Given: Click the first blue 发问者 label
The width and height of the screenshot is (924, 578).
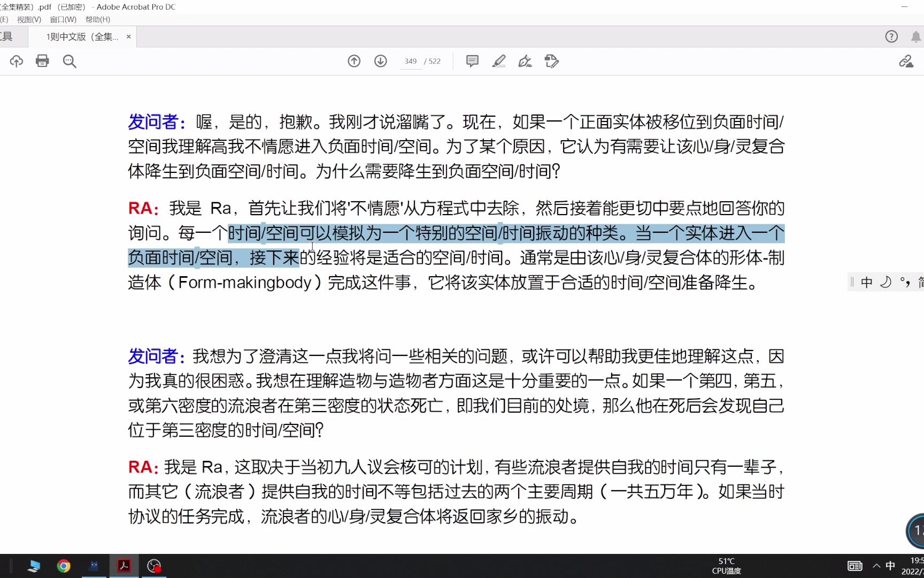Looking at the screenshot, I should tap(157, 122).
